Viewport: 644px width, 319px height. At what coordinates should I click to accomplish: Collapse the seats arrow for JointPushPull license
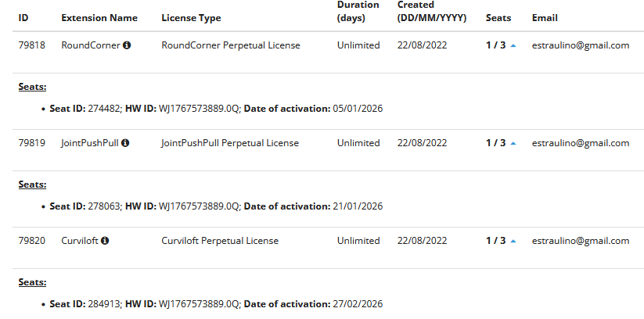point(513,143)
